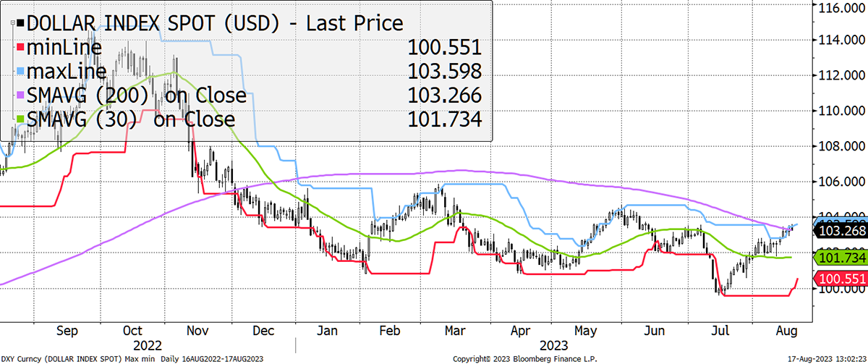This screenshot has height=364, width=868.
Task: Click the black 103.268 last price tag
Action: tap(841, 232)
